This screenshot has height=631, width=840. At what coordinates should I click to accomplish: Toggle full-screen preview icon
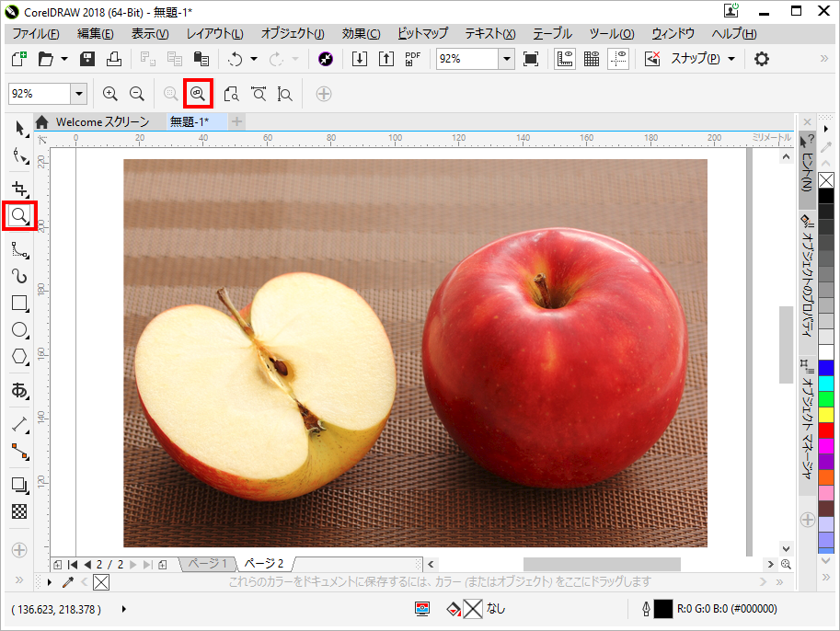pyautogui.click(x=530, y=59)
